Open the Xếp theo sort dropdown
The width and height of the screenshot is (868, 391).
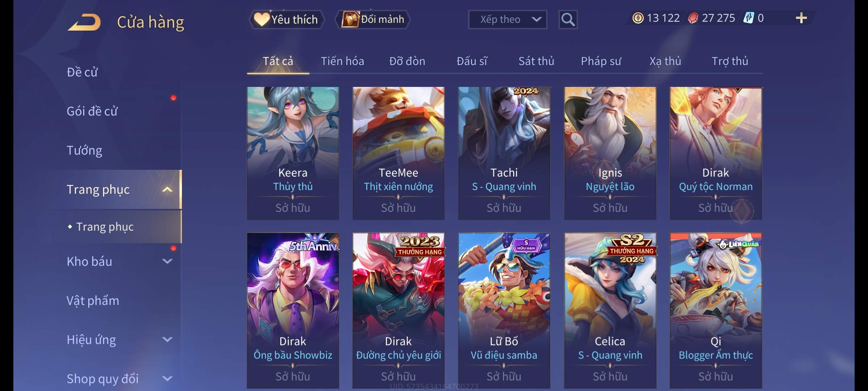coord(507,20)
